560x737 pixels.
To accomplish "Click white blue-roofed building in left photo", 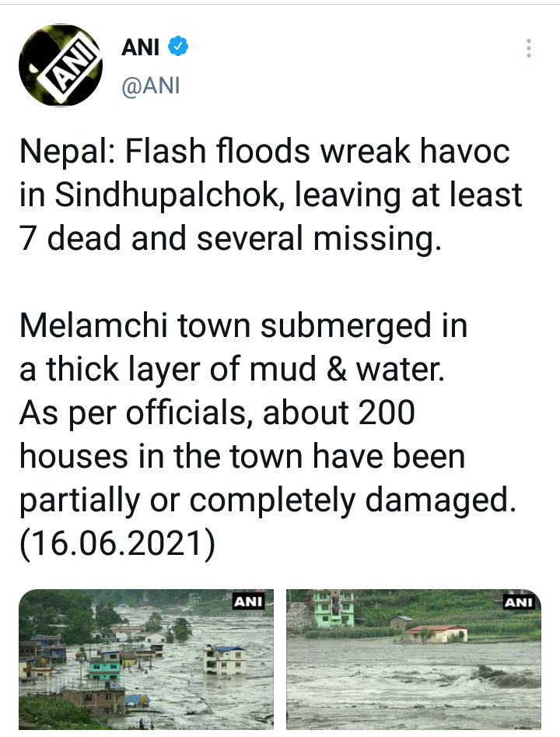I will coord(223,658).
